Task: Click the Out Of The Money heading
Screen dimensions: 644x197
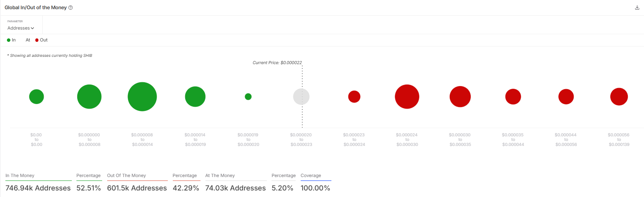Action: 126,175
